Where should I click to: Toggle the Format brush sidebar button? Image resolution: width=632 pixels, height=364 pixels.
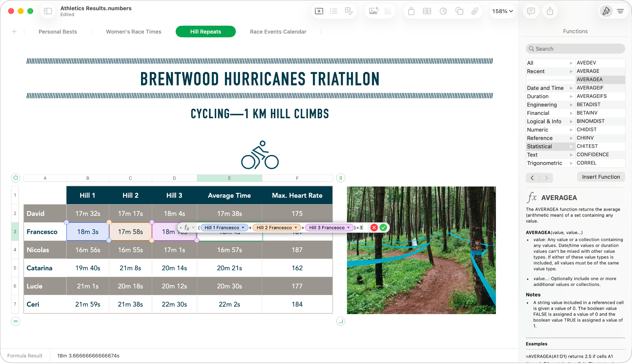pos(606,11)
